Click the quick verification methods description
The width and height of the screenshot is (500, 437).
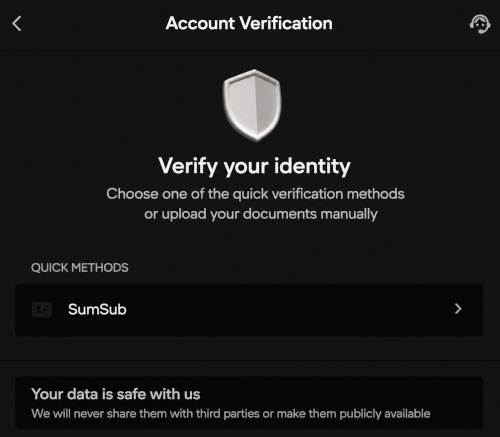click(255, 194)
